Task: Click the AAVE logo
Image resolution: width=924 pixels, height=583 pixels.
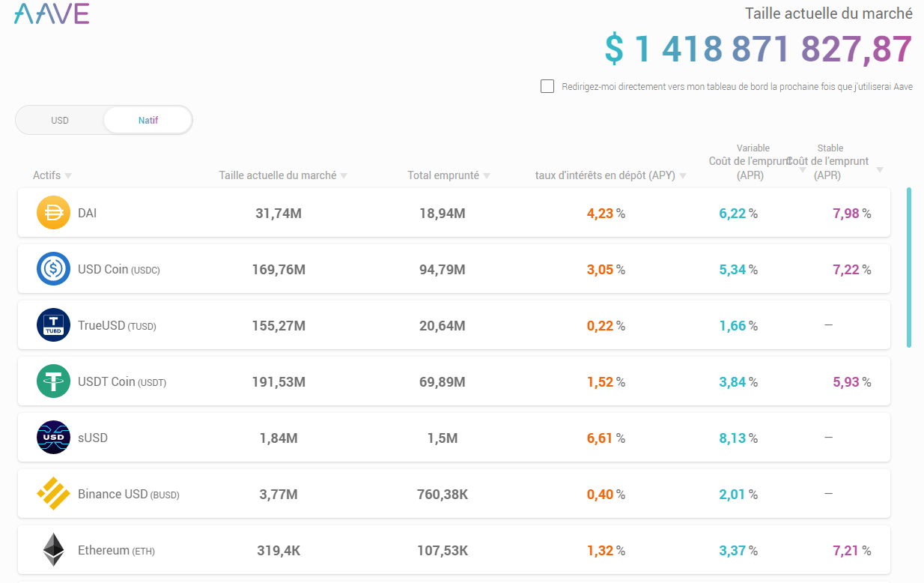Action: [52, 13]
